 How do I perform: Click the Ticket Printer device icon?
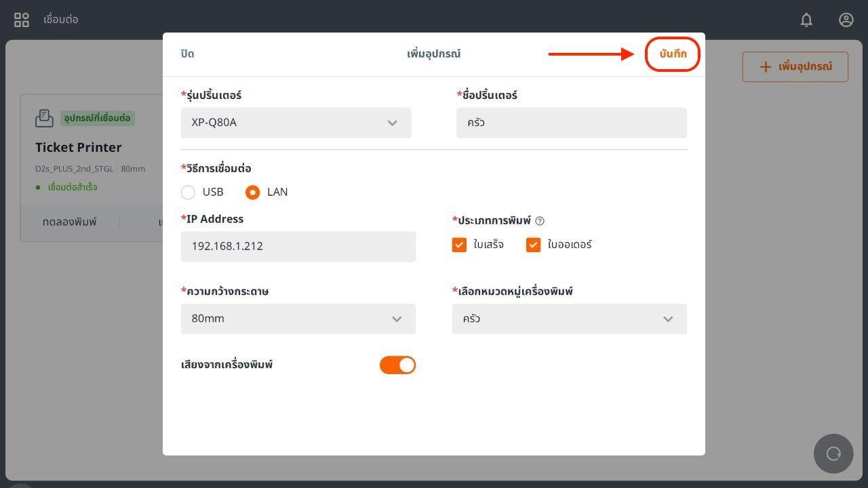[44, 118]
